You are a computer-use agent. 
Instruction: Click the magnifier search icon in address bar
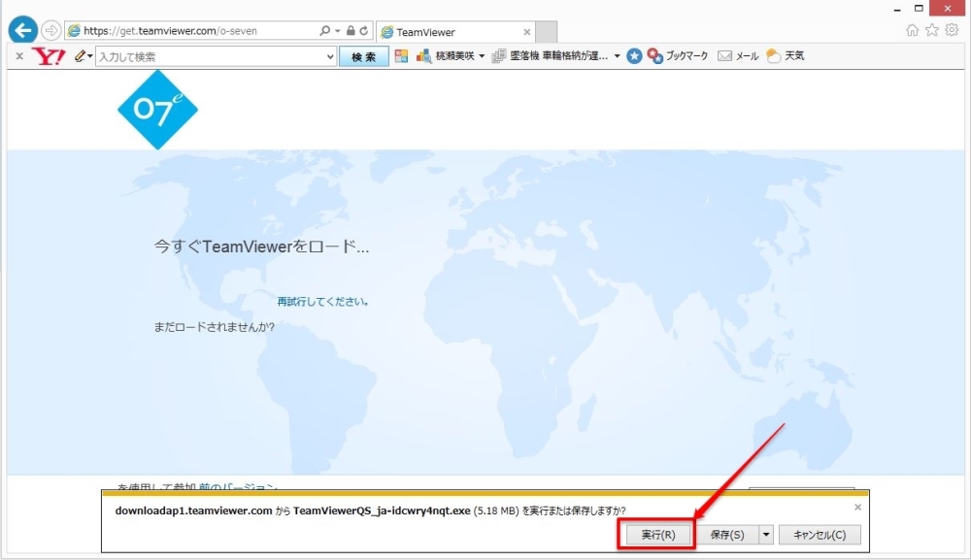[x=324, y=30]
